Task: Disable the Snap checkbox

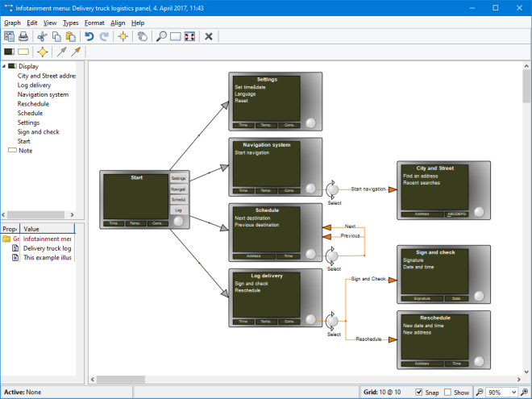Action: click(x=419, y=393)
